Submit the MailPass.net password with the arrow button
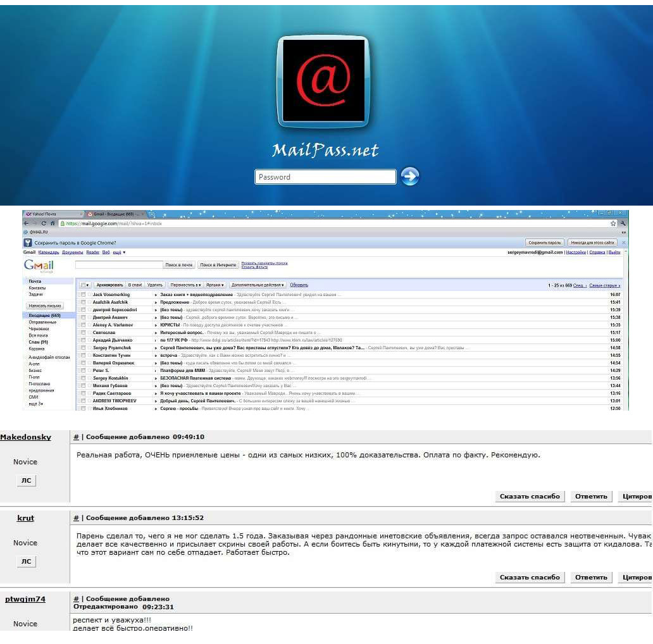This screenshot has width=653, height=644. pyautogui.click(x=410, y=176)
